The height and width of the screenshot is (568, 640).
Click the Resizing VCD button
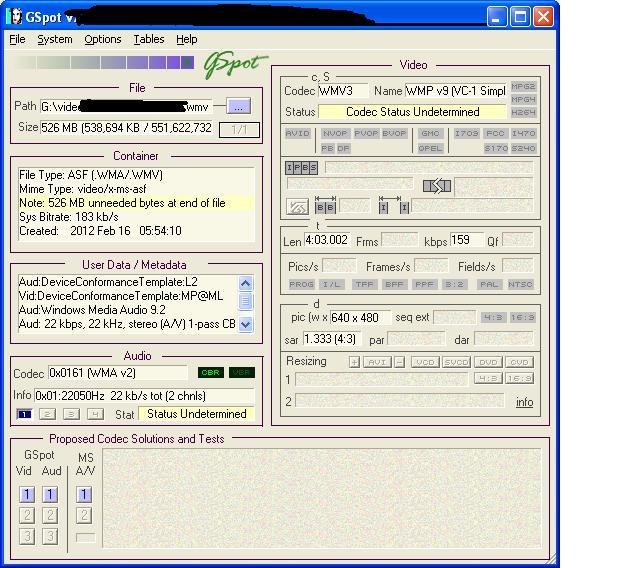pos(425,362)
